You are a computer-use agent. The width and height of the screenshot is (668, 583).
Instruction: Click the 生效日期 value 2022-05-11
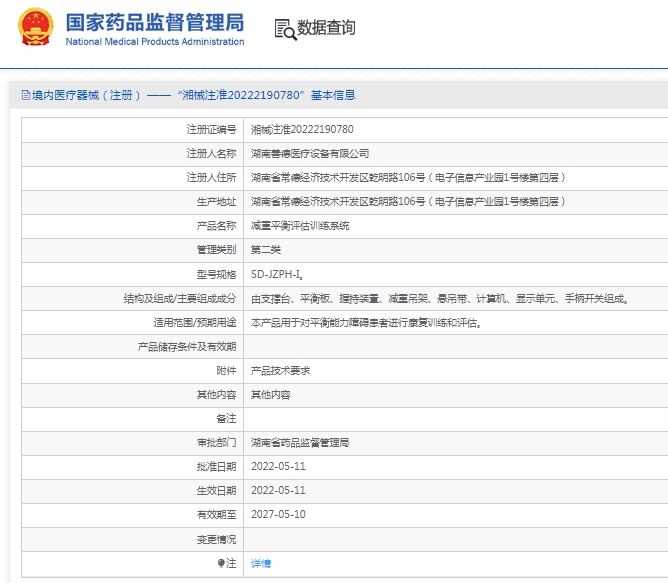[278, 490]
